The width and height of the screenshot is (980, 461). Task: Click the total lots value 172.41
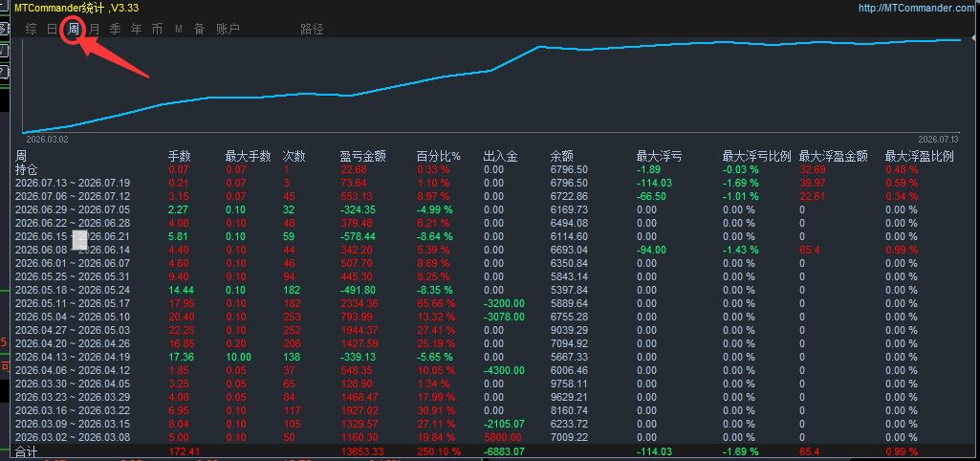tap(184, 451)
